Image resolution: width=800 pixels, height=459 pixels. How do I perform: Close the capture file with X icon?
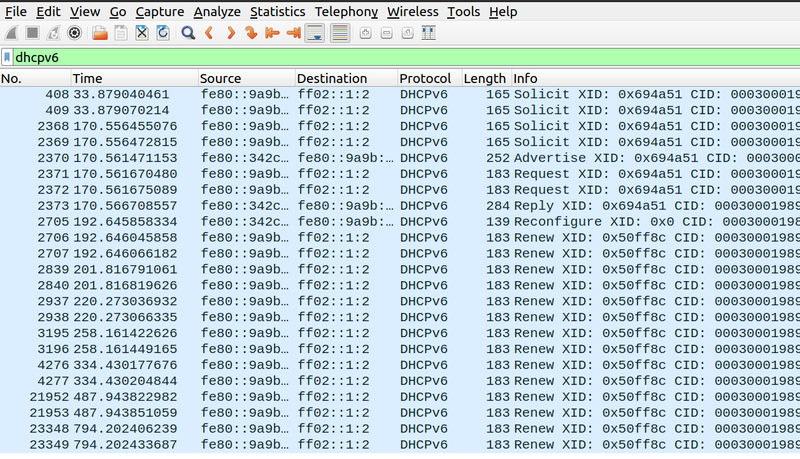pyautogui.click(x=142, y=33)
